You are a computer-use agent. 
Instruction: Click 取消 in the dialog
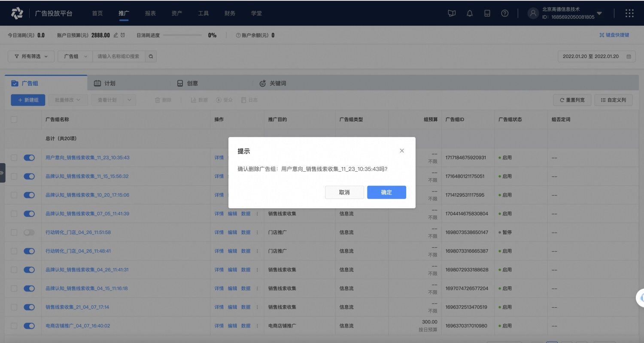pyautogui.click(x=344, y=192)
